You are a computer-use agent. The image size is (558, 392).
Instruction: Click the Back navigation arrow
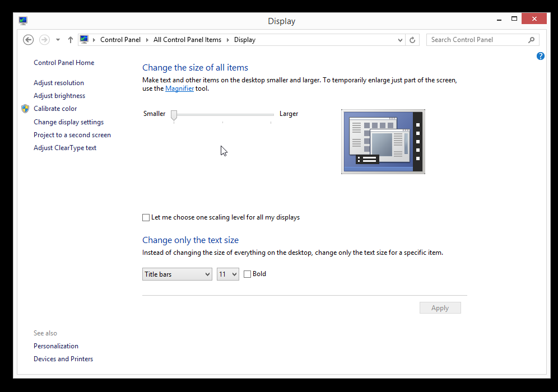click(x=29, y=40)
